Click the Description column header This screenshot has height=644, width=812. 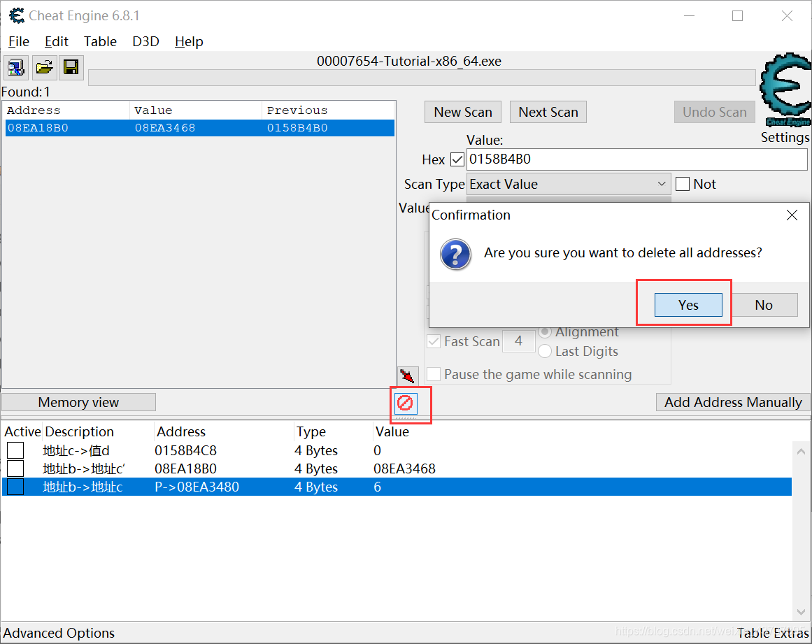(x=79, y=431)
